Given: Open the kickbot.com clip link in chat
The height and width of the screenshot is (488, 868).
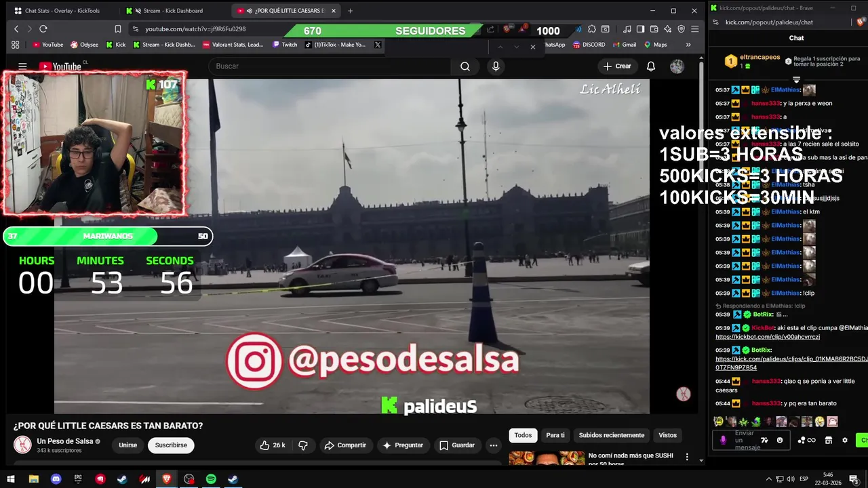Looking at the screenshot, I should tap(768, 337).
